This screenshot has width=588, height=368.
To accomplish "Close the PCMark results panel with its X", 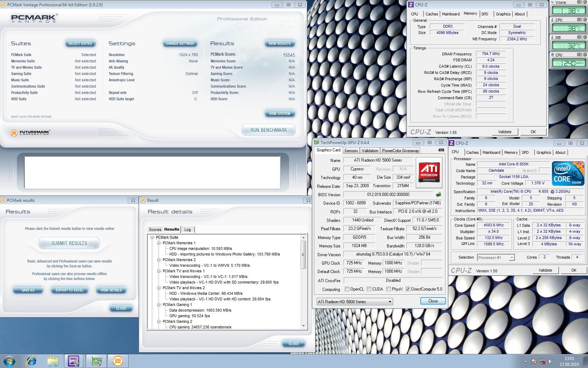I will coord(133,200).
